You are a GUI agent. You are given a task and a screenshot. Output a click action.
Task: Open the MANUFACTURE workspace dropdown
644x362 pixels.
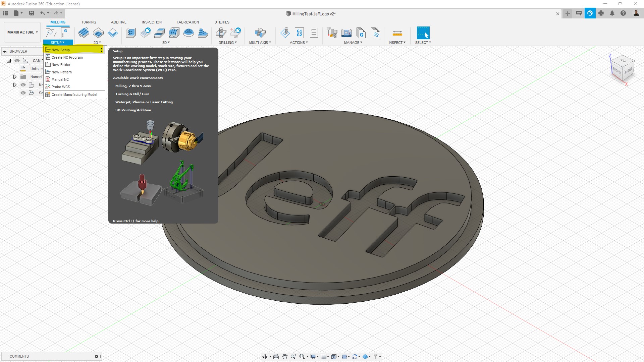click(x=22, y=32)
